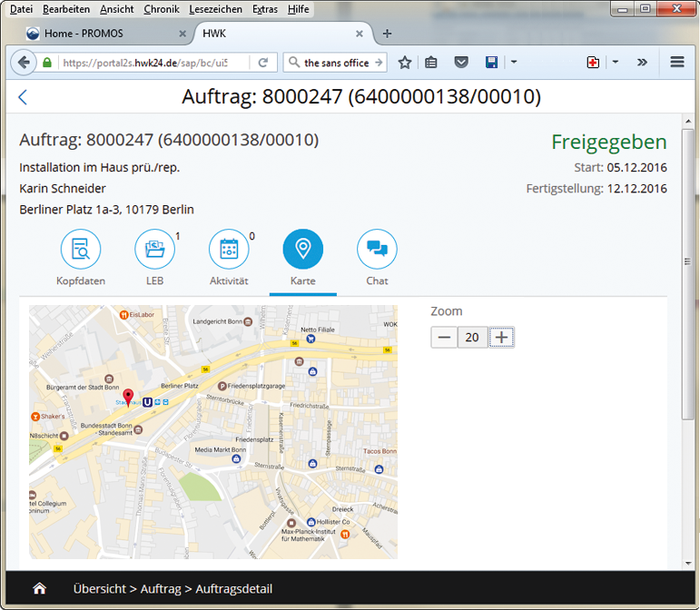Click the back chevron in page header
700x610 pixels.
click(x=23, y=97)
